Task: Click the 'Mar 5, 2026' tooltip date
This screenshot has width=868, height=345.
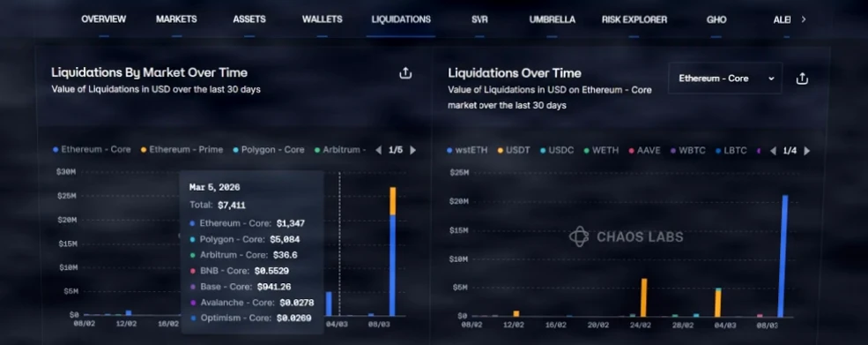Action: pyautogui.click(x=215, y=187)
